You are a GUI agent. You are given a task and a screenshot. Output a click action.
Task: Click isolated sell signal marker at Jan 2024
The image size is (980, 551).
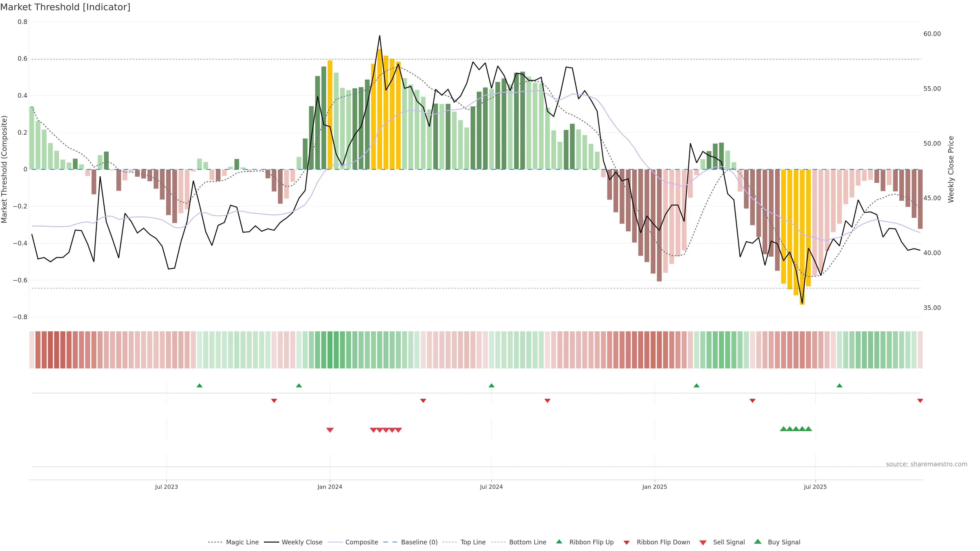[330, 430]
